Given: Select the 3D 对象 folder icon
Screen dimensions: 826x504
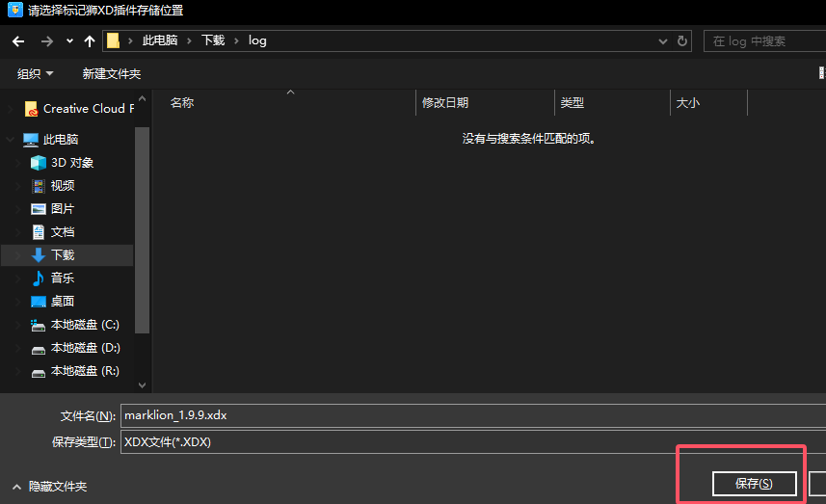Looking at the screenshot, I should [39, 163].
